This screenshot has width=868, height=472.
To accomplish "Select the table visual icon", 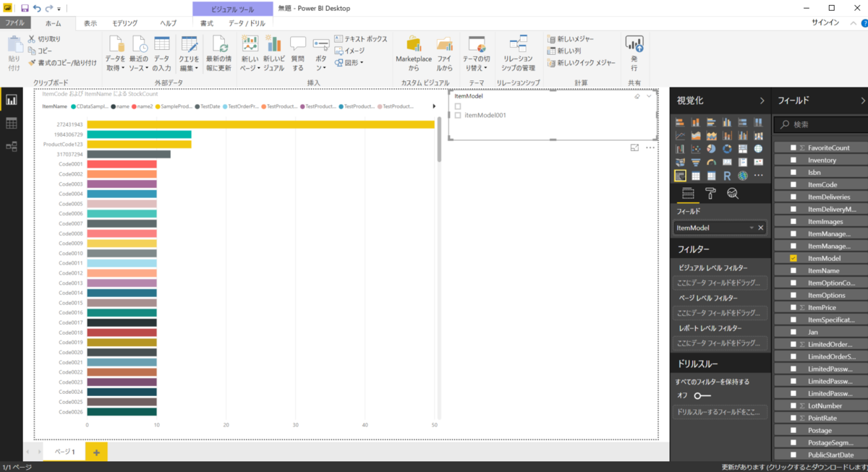I will [x=696, y=175].
